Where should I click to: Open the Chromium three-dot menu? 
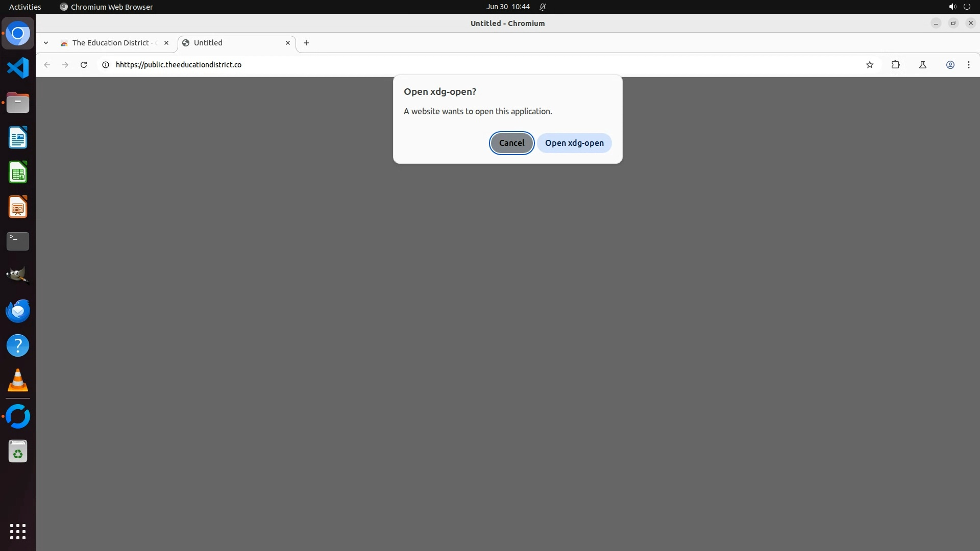click(968, 65)
